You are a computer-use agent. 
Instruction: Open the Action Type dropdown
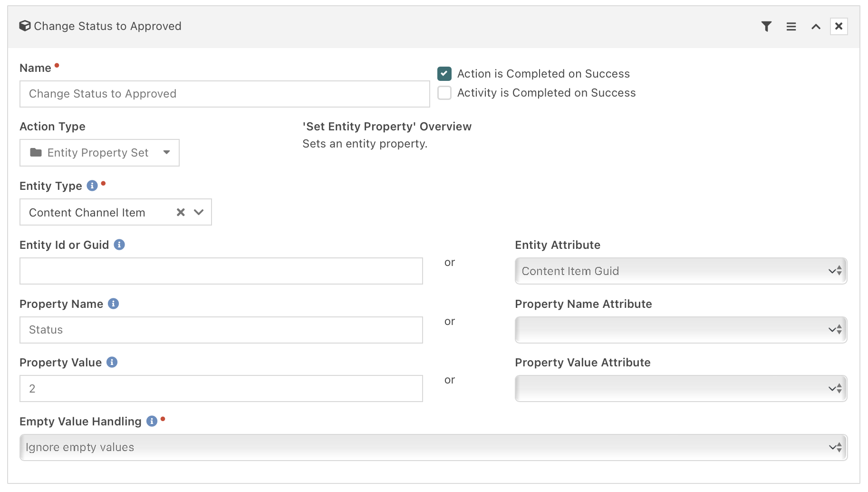[x=99, y=153]
